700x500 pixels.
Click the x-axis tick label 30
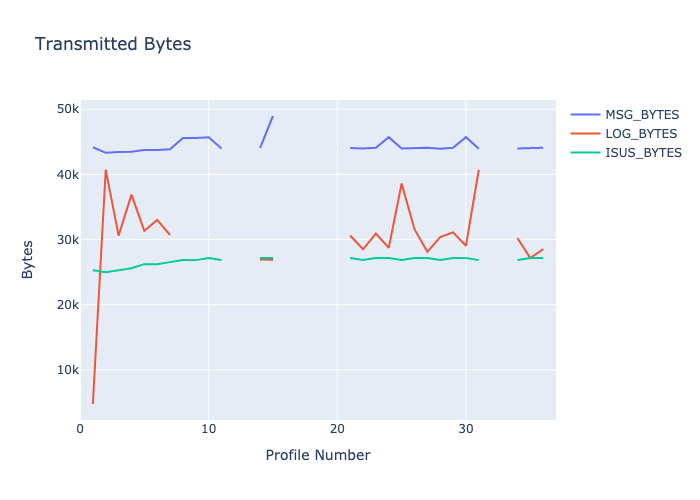(x=465, y=429)
